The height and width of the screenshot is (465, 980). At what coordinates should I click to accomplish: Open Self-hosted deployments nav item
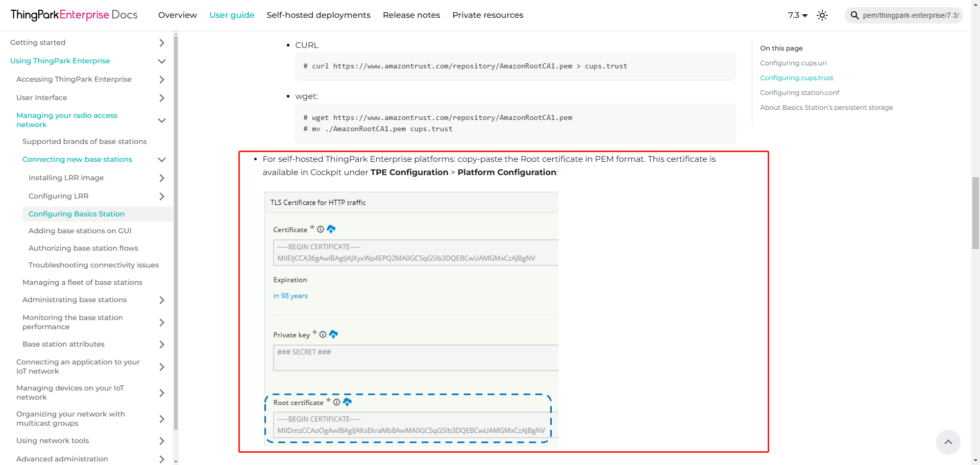pos(318,15)
